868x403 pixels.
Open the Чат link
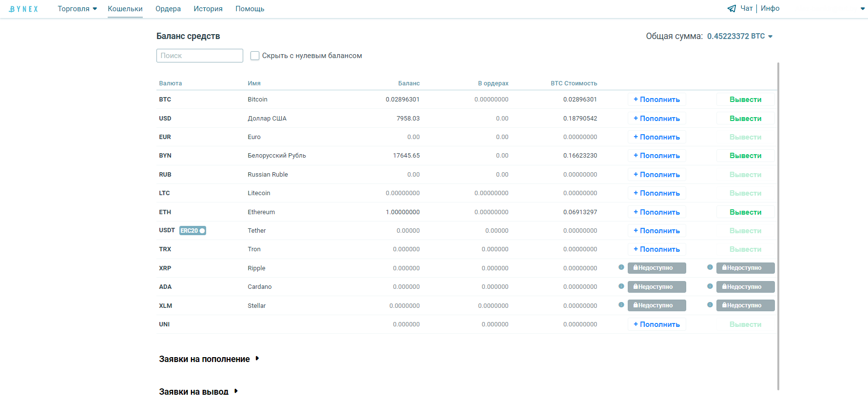click(747, 8)
